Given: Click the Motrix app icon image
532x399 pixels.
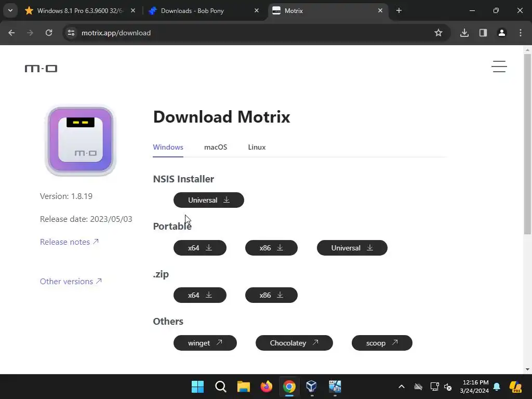Looking at the screenshot, I should 81,140.
